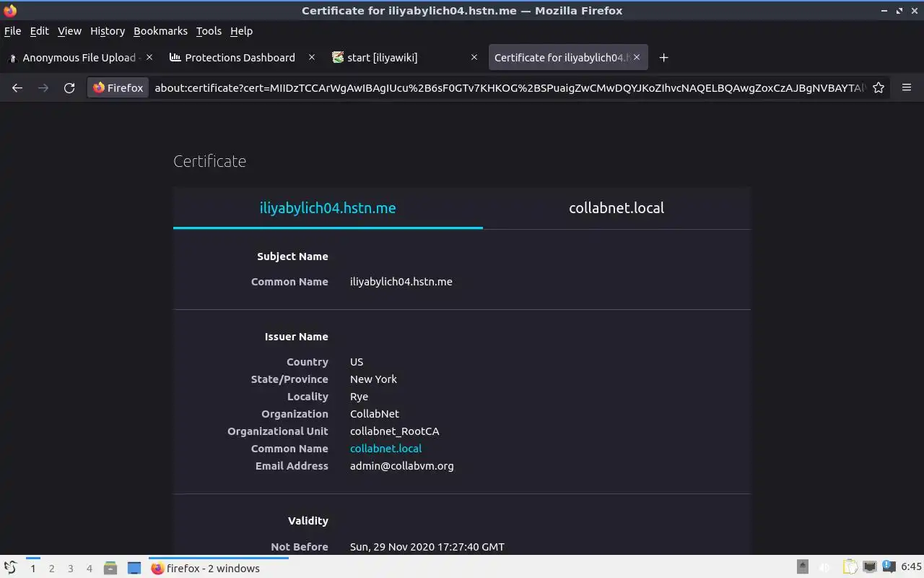This screenshot has width=924, height=578.
Task: Click the volume speaker tray icon
Action: click(x=825, y=567)
